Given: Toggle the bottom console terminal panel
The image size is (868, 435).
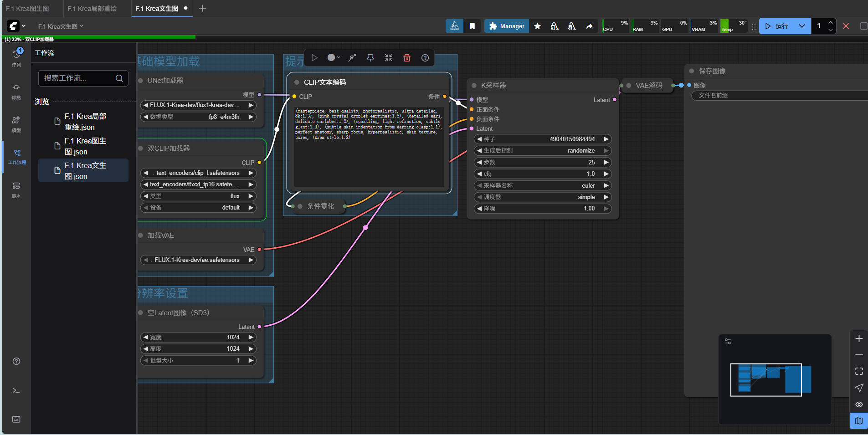Looking at the screenshot, I should [16, 390].
